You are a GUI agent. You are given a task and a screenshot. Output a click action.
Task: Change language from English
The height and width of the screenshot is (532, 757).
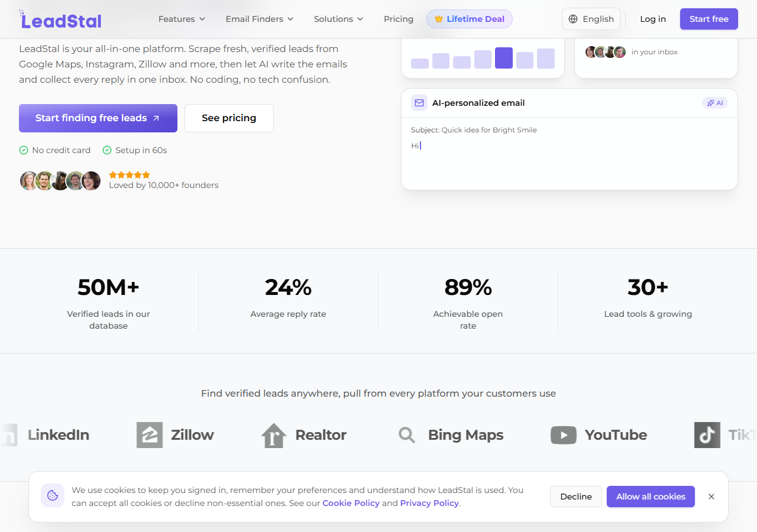click(591, 19)
